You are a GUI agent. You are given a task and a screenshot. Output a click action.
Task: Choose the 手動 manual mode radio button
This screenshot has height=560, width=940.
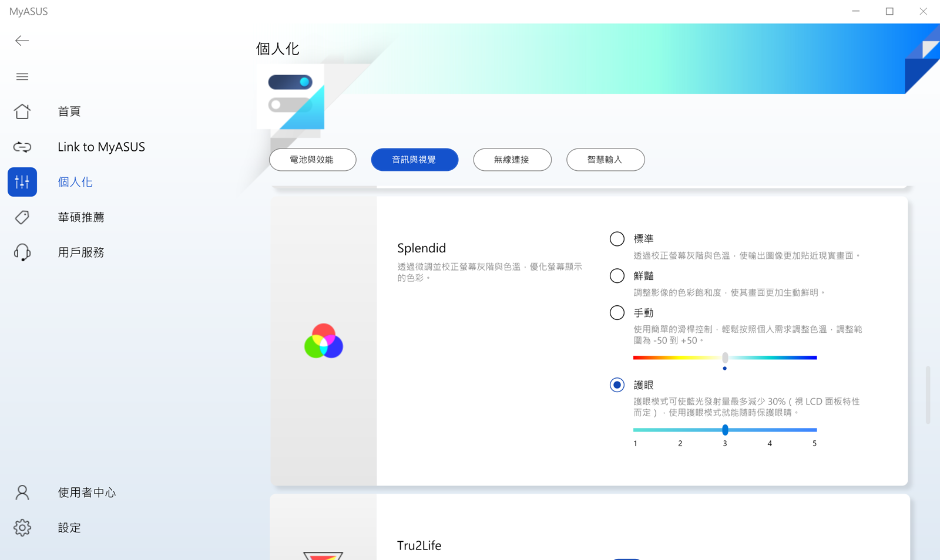pyautogui.click(x=617, y=313)
